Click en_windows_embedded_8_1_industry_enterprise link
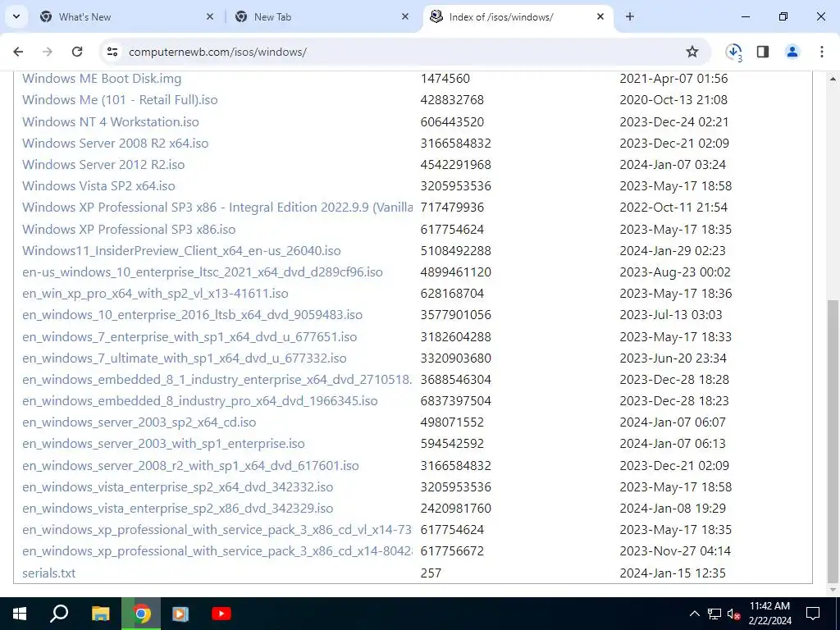840x630 pixels. [x=217, y=381]
